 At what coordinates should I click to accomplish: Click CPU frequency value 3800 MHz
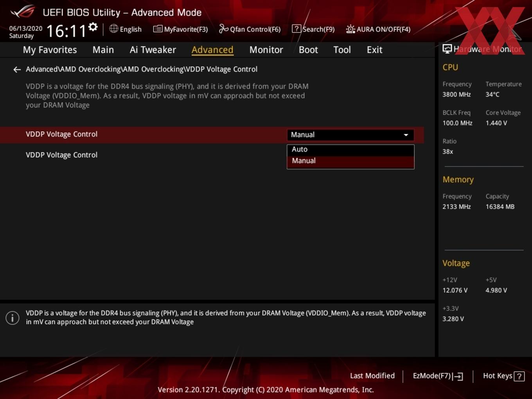pyautogui.click(x=457, y=95)
